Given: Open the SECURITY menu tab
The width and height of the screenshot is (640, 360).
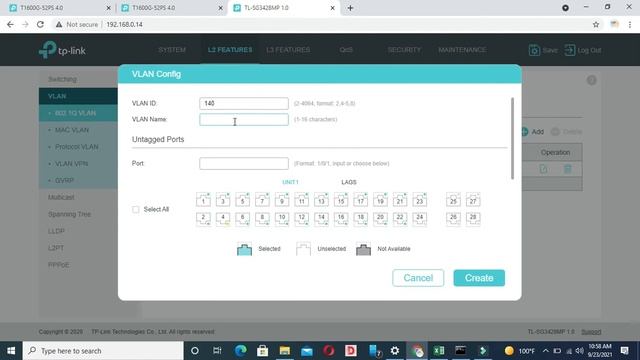Looking at the screenshot, I should click(x=404, y=50).
